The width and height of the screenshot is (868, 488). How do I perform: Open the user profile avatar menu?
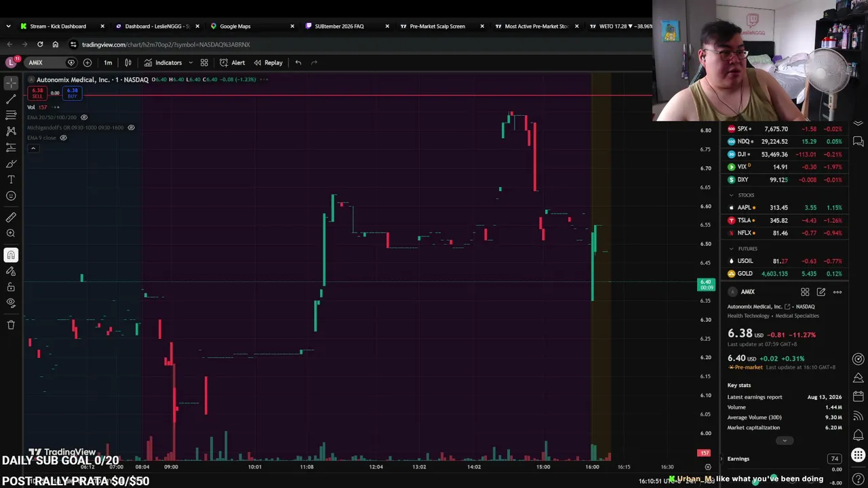pos(11,62)
